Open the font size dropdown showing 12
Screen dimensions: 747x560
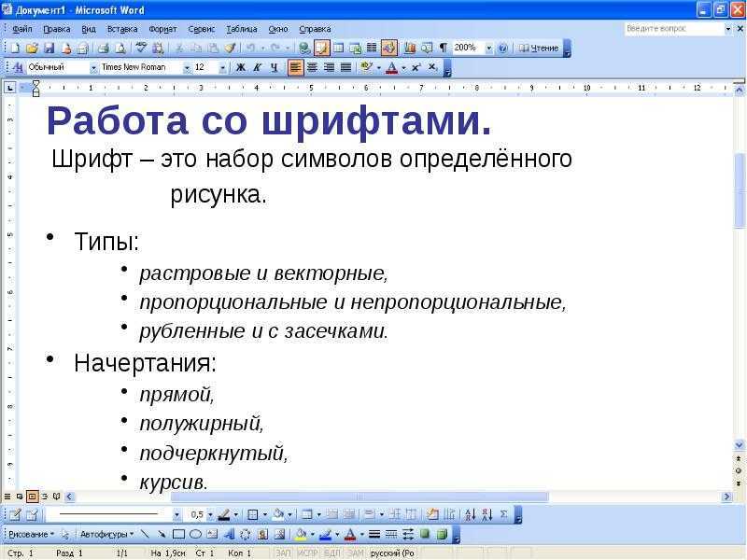click(222, 67)
